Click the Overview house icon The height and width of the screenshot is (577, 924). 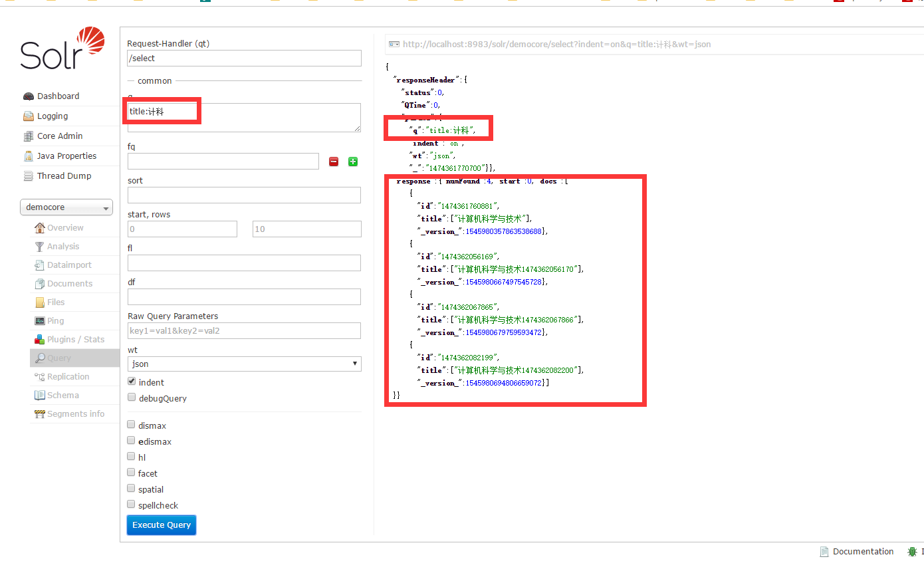40,228
